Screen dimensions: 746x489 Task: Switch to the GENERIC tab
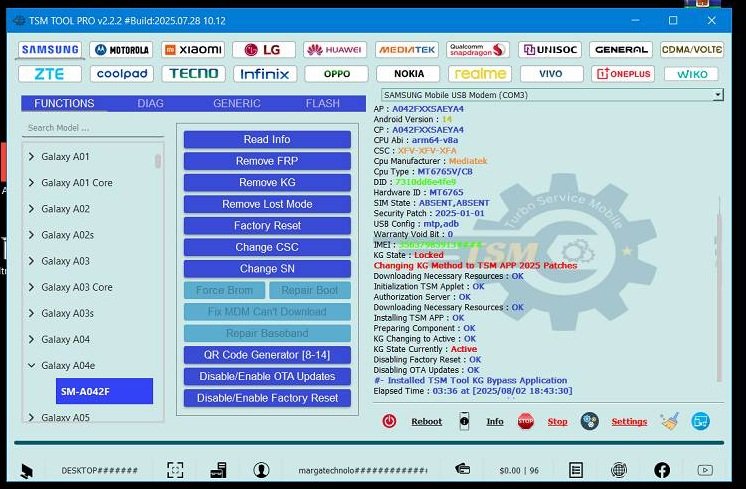(236, 103)
